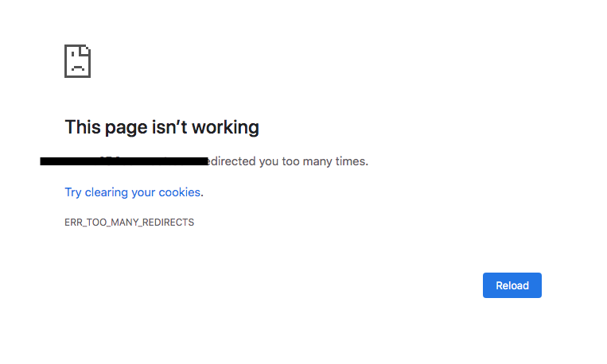Reload the page with the blue button
The image size is (607, 364).
[512, 285]
